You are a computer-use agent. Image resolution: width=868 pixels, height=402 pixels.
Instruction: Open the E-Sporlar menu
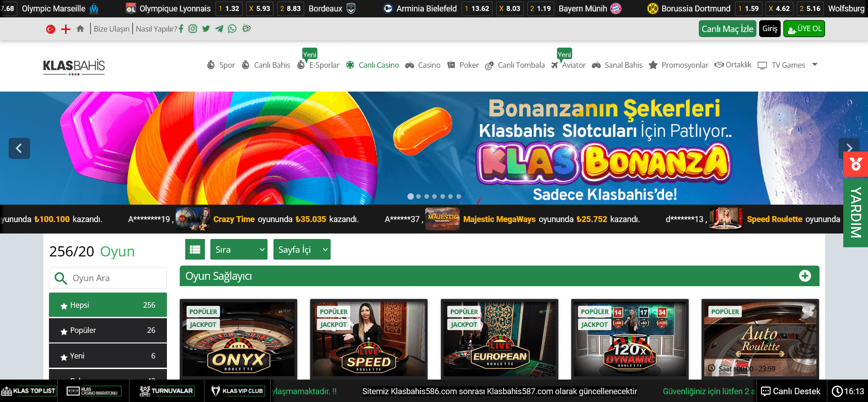click(318, 65)
